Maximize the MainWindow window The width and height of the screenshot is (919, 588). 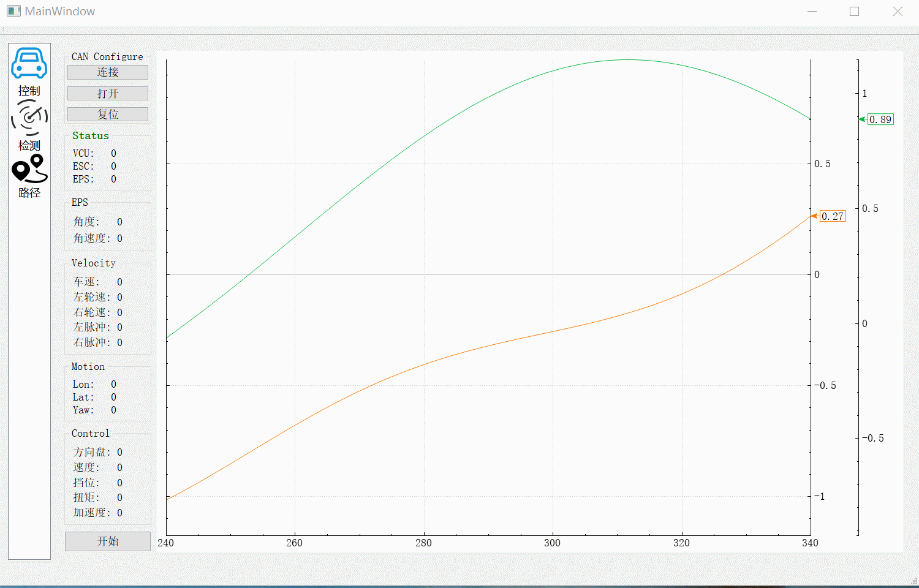pos(855,11)
